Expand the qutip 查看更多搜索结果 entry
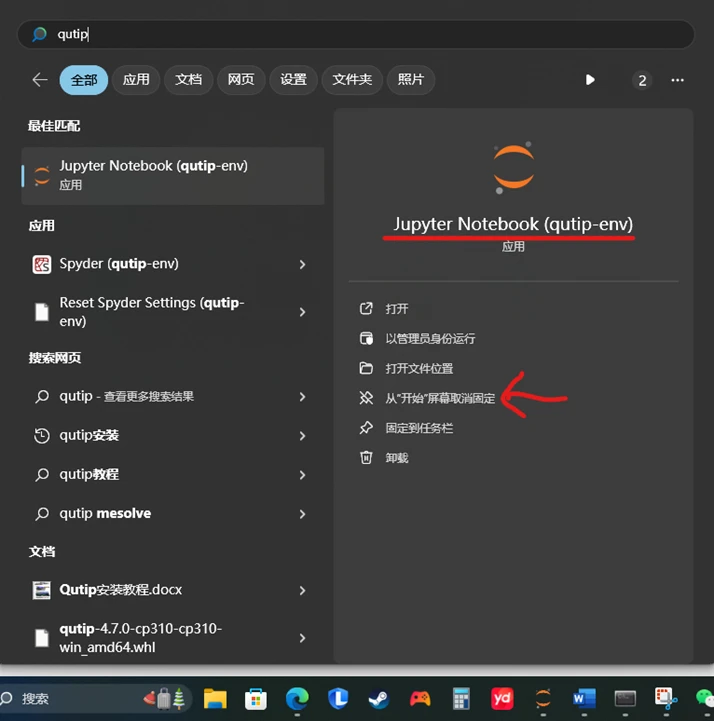The height and width of the screenshot is (721, 714). pyautogui.click(x=302, y=397)
